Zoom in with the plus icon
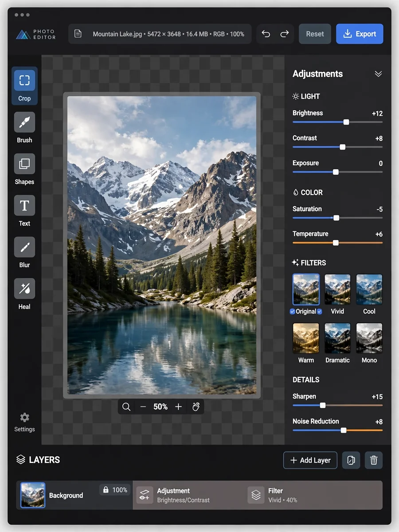The height and width of the screenshot is (532, 399). click(x=178, y=407)
